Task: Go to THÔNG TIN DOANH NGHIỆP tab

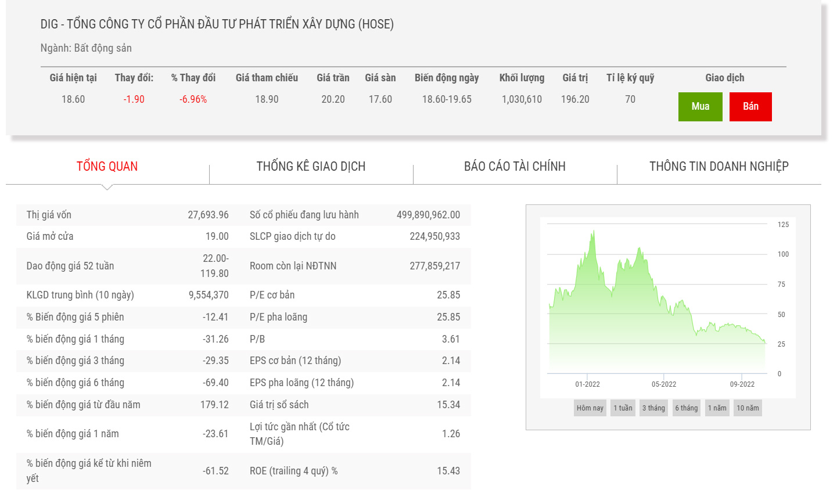Action: point(719,167)
